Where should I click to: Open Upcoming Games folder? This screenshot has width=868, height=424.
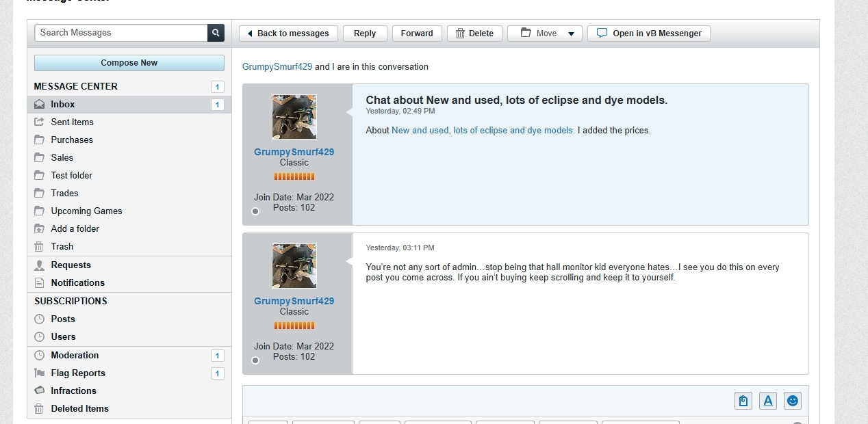pyautogui.click(x=86, y=211)
